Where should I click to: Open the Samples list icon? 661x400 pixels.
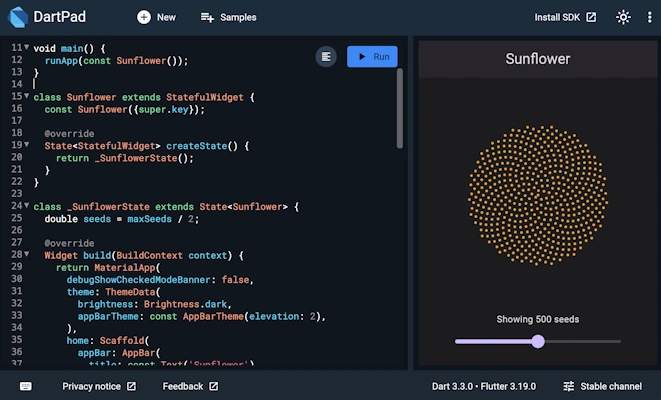click(x=207, y=17)
